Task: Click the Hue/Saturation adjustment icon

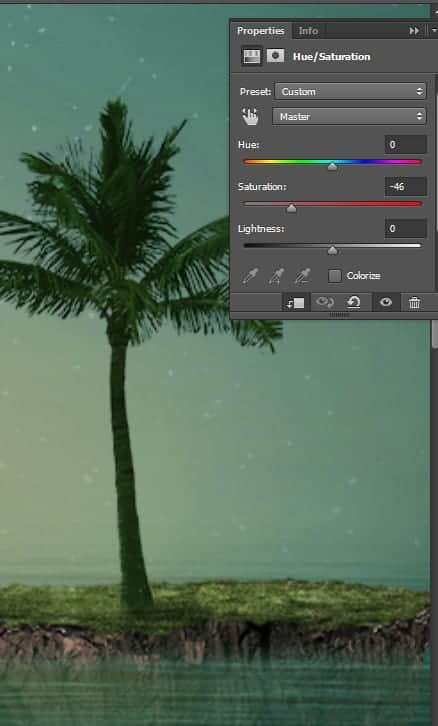Action: click(x=251, y=57)
